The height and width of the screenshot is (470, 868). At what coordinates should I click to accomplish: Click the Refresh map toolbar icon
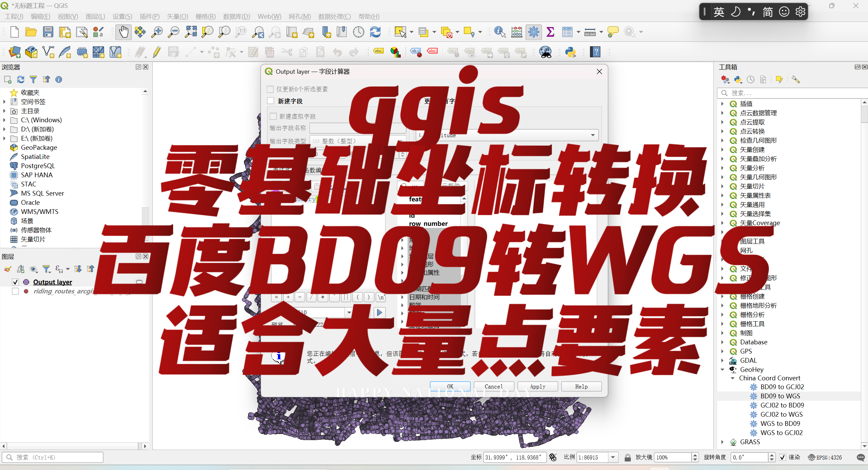(x=375, y=32)
